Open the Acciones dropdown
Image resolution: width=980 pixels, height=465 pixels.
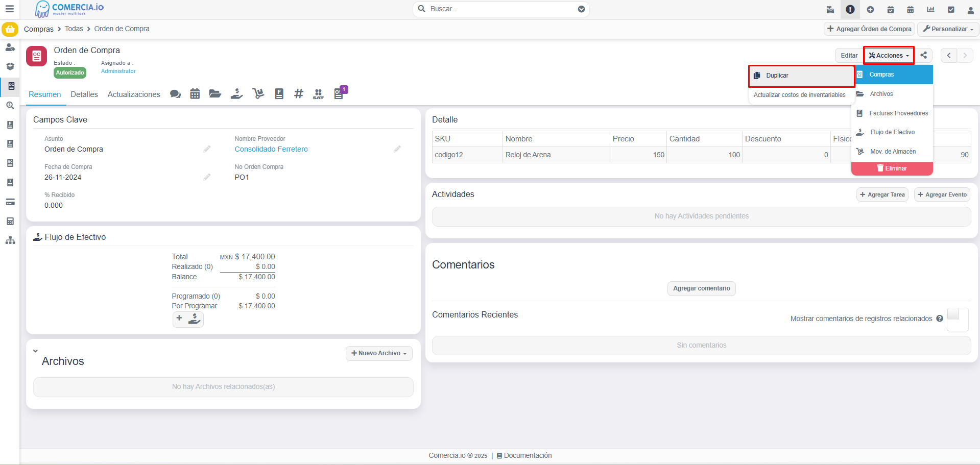coord(889,55)
